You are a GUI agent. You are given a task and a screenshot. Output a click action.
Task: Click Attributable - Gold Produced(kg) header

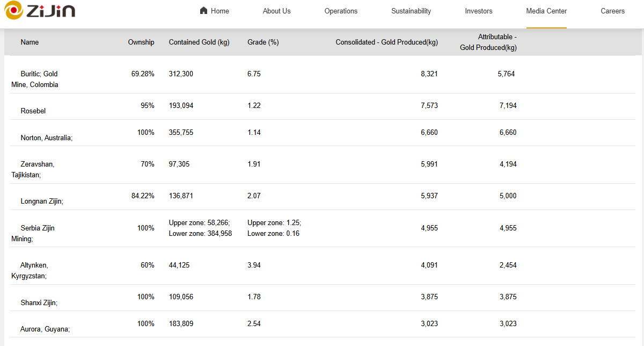pyautogui.click(x=488, y=42)
